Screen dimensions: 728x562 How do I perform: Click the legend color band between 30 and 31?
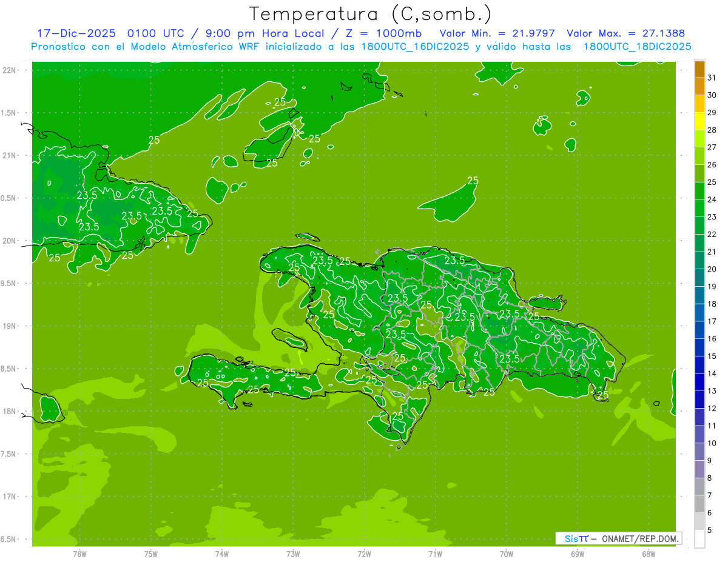[699, 87]
